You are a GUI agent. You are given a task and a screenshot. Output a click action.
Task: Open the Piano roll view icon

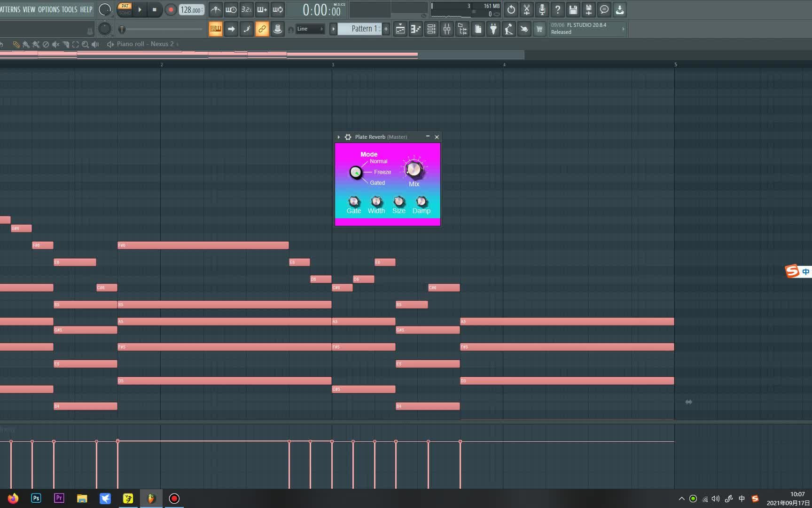click(x=416, y=29)
